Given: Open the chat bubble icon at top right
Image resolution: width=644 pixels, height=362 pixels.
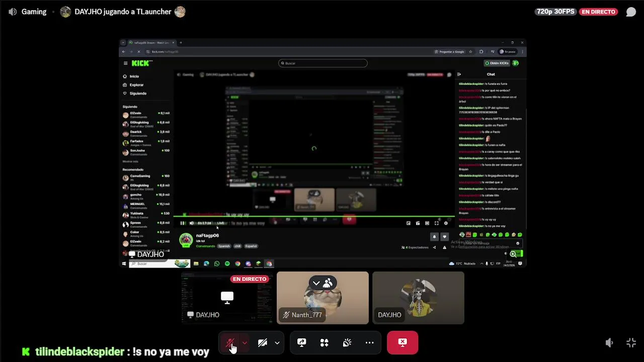Looking at the screenshot, I should coord(631,12).
